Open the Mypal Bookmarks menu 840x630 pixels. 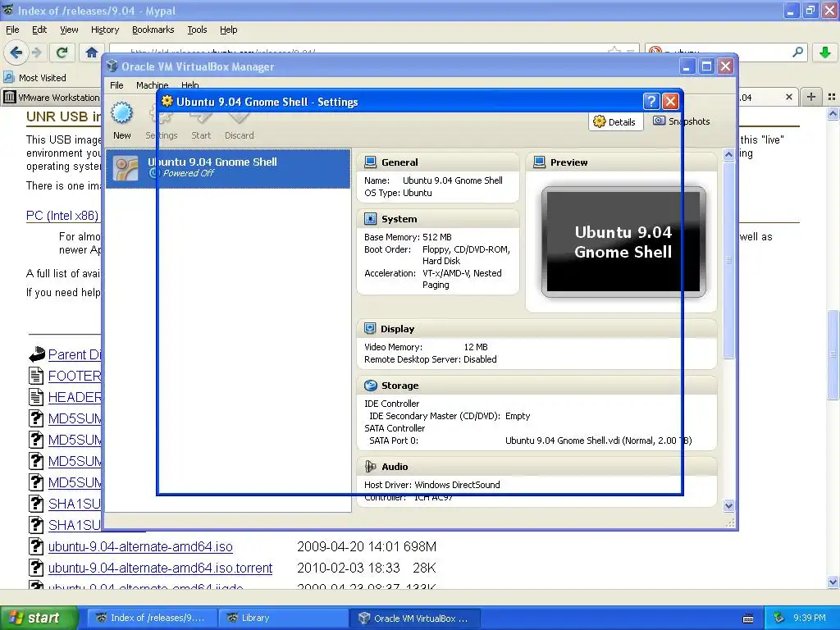pos(153,30)
